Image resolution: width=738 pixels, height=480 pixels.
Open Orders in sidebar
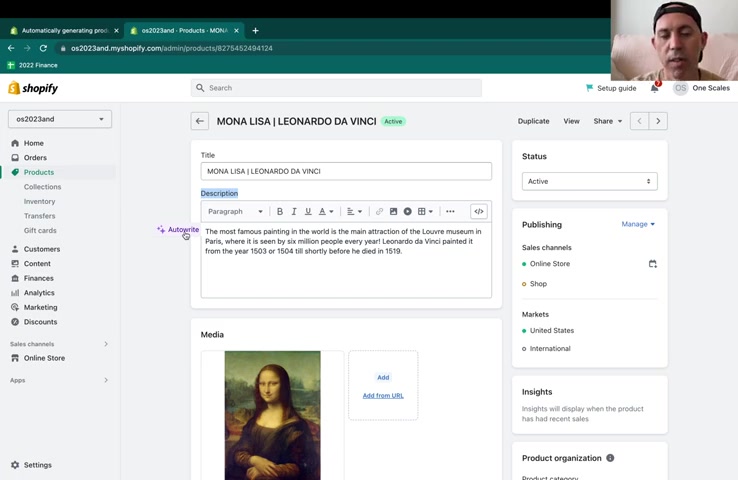point(35,158)
